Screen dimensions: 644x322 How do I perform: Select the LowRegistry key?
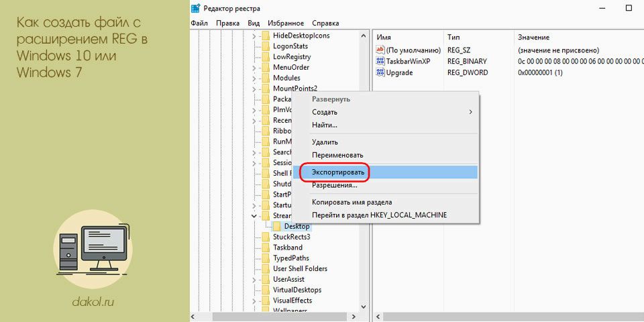292,56
